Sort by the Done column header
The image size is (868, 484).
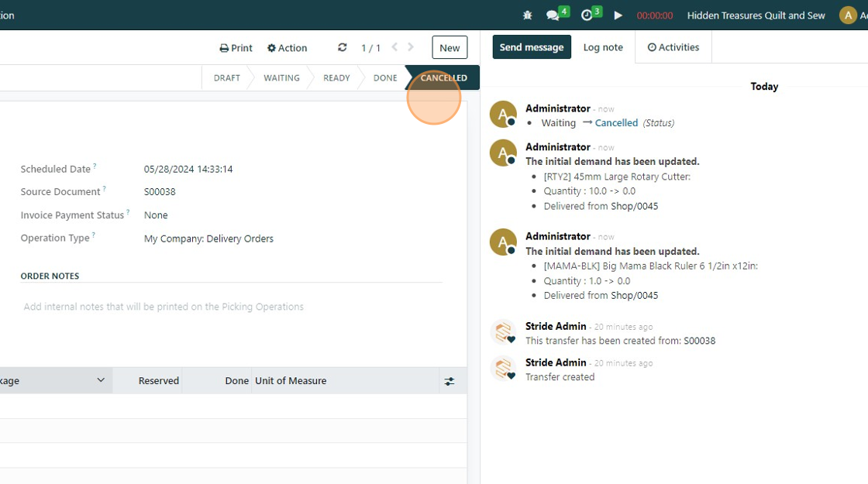[236, 380]
